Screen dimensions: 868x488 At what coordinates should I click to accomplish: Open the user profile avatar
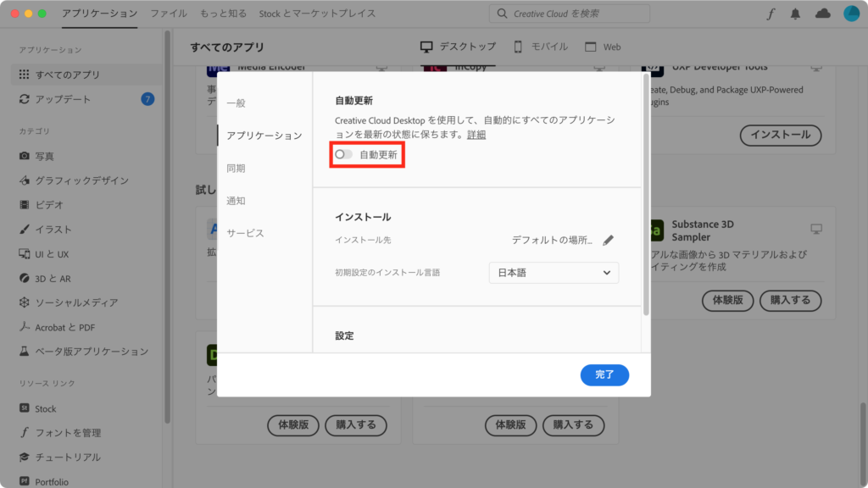[851, 14]
